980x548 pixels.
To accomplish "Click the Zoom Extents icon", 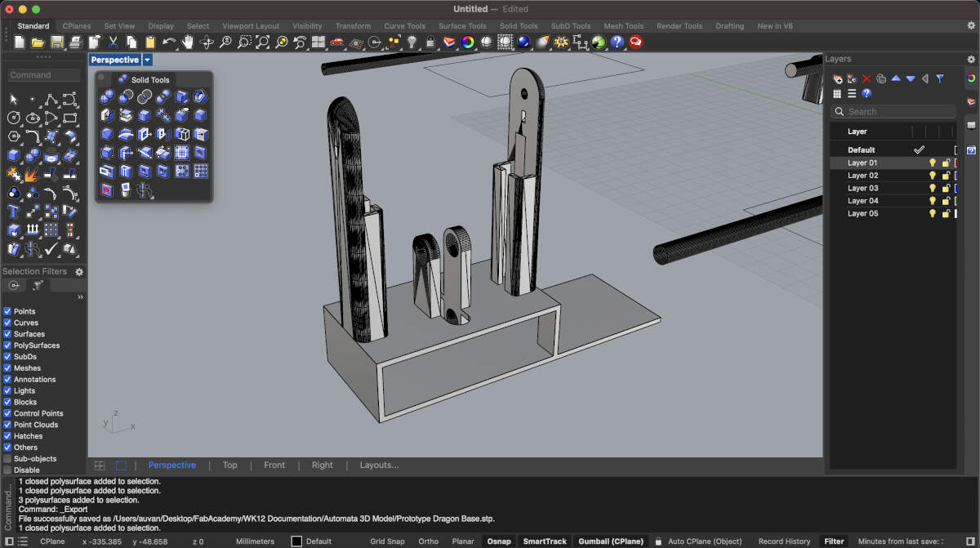I will [263, 41].
